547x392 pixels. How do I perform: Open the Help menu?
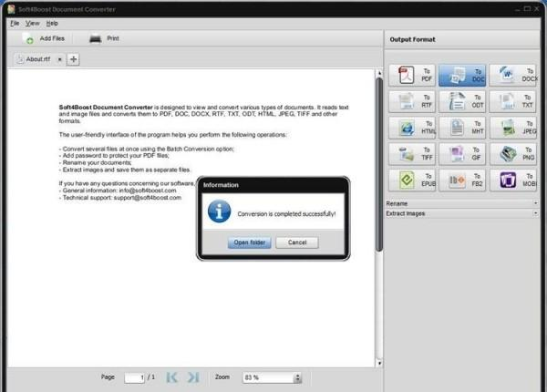coord(52,24)
